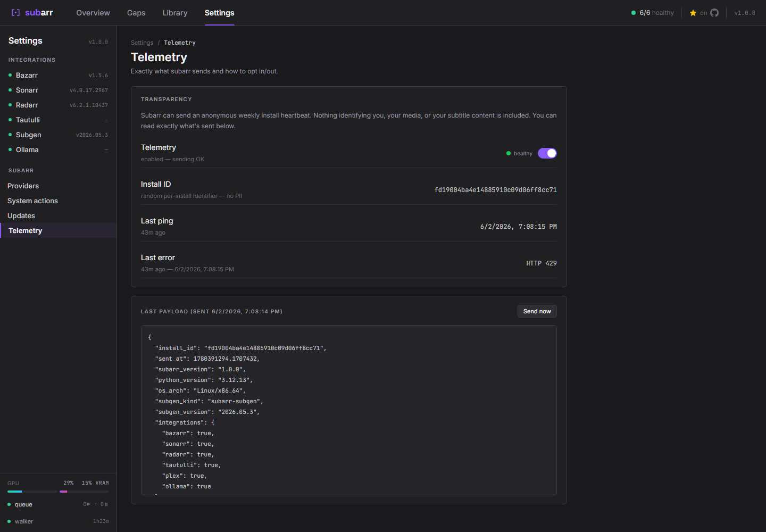Click the Last ping timestamp 7:08:15 PM
This screenshot has height=532, width=766.
pyautogui.click(x=519, y=227)
